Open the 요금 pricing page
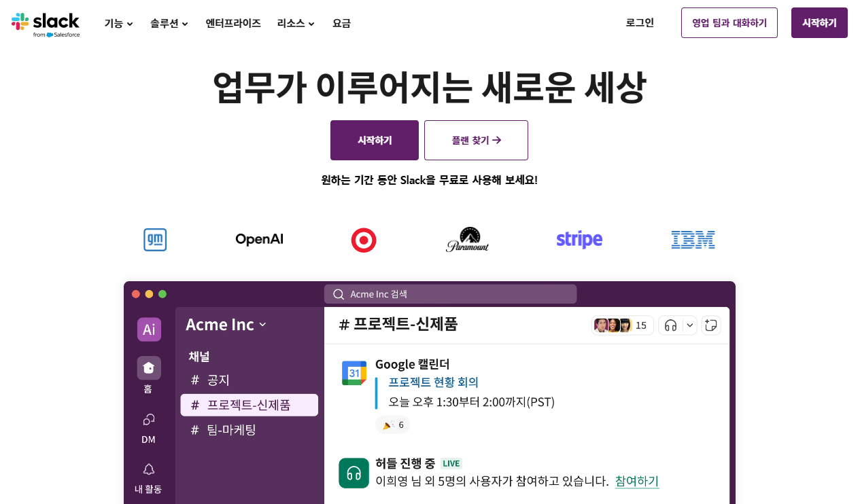The image size is (860, 504). (x=341, y=23)
